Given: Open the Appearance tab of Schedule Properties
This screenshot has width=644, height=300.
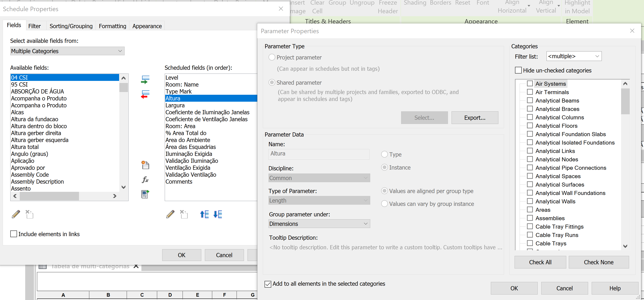Looking at the screenshot, I should [x=147, y=26].
